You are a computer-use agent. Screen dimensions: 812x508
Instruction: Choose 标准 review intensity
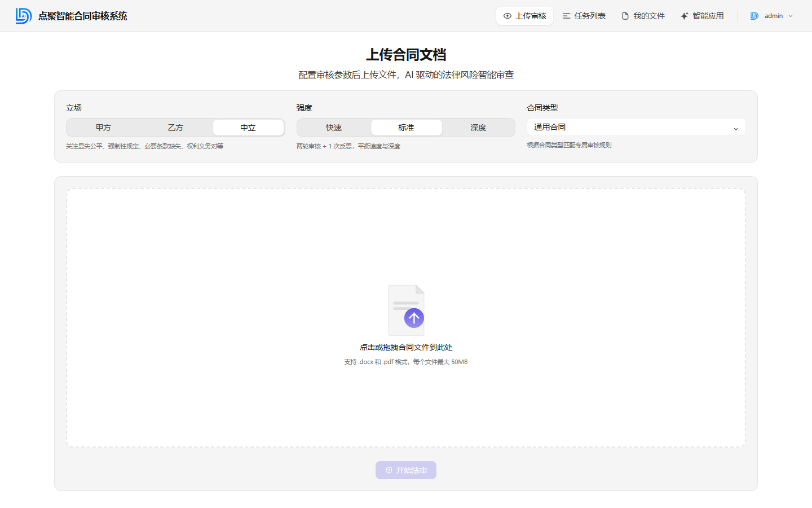[406, 128]
